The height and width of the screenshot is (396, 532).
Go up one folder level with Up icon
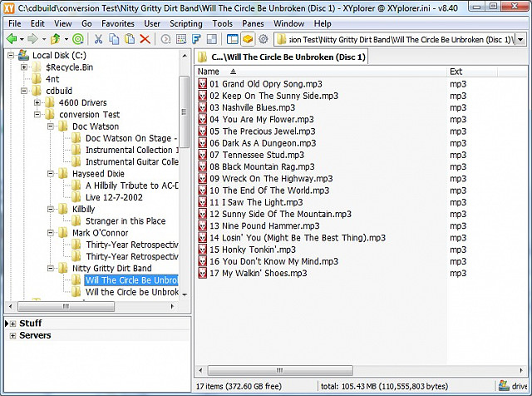pos(55,39)
